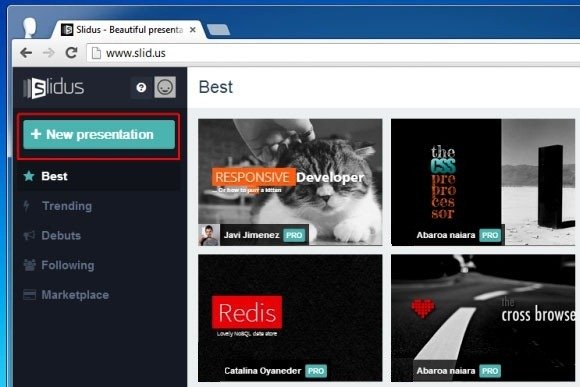This screenshot has height=387, width=580.
Task: Click the Best page heading
Action: (216, 87)
